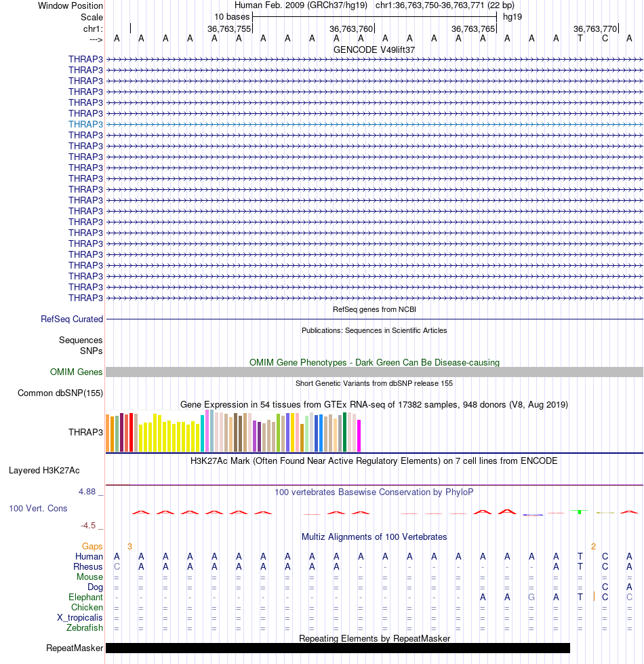Click the orange gap count 3
This screenshot has width=644, height=664.
click(x=129, y=546)
